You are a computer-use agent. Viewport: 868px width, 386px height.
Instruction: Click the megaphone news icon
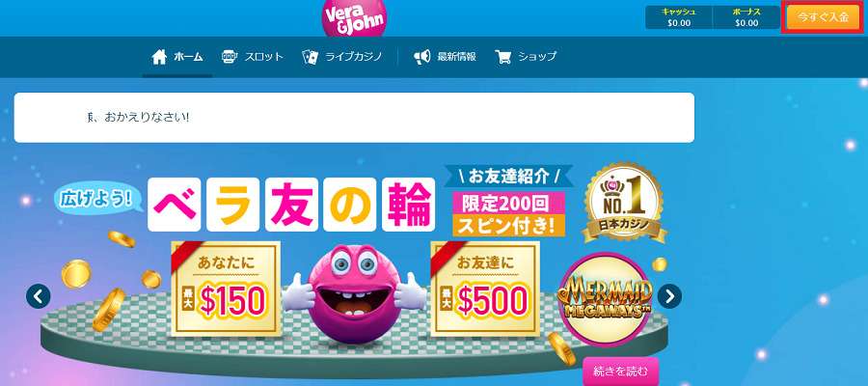422,57
